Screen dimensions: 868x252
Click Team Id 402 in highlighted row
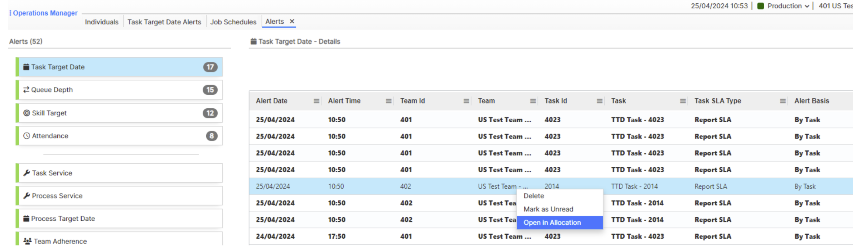[x=405, y=186]
